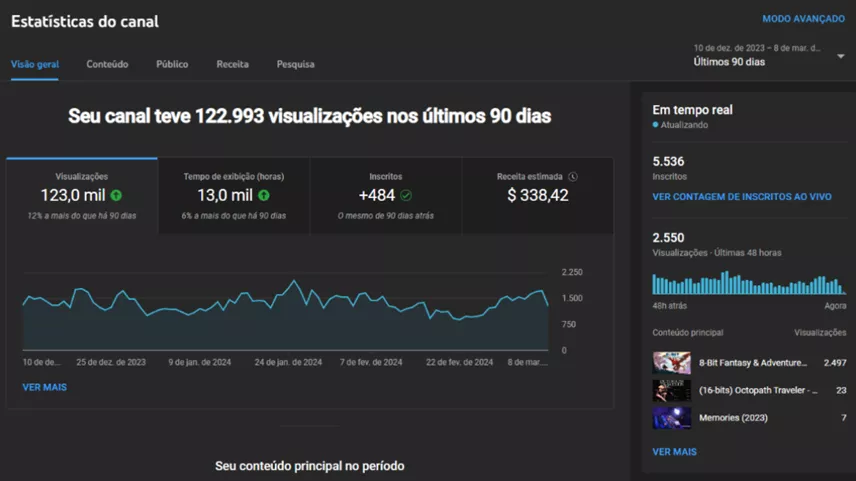Click the green up arrow beside Visualizações
The image size is (856, 481).
pyautogui.click(x=117, y=196)
